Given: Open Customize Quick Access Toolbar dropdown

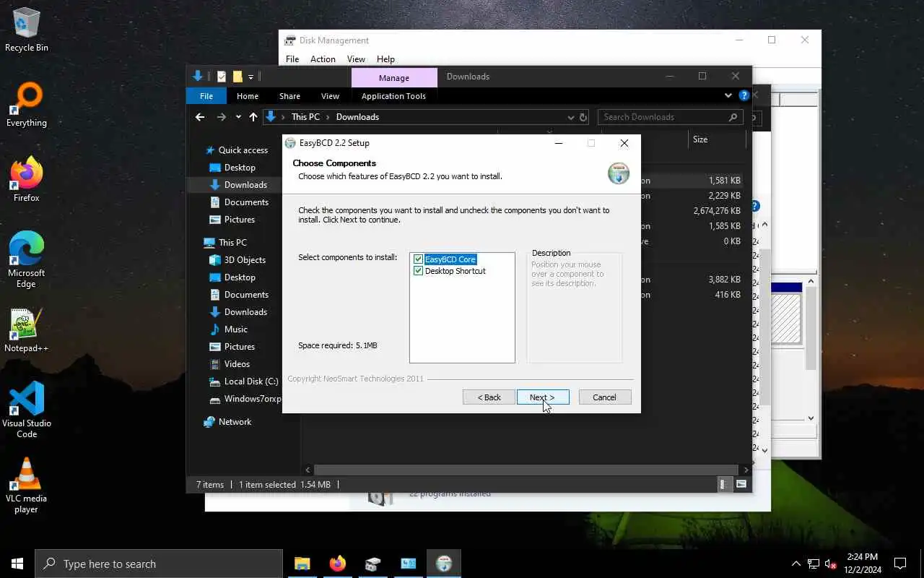Looking at the screenshot, I should pos(250,77).
